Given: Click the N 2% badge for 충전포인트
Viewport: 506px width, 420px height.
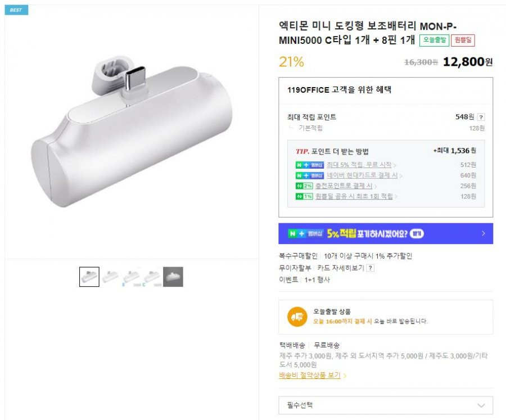Looking at the screenshot, I should (x=304, y=186).
